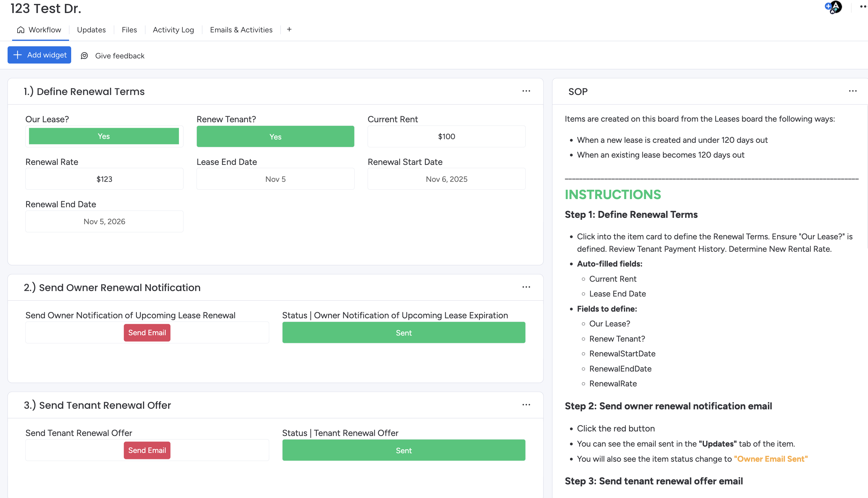Click the Renewal End Date field
This screenshot has width=868, height=498.
coord(104,221)
